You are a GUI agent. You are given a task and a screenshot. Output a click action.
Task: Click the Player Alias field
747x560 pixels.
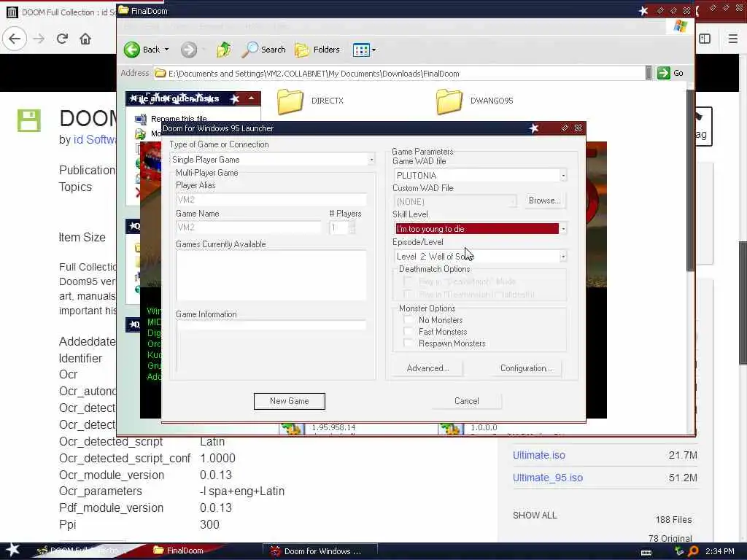coord(271,200)
